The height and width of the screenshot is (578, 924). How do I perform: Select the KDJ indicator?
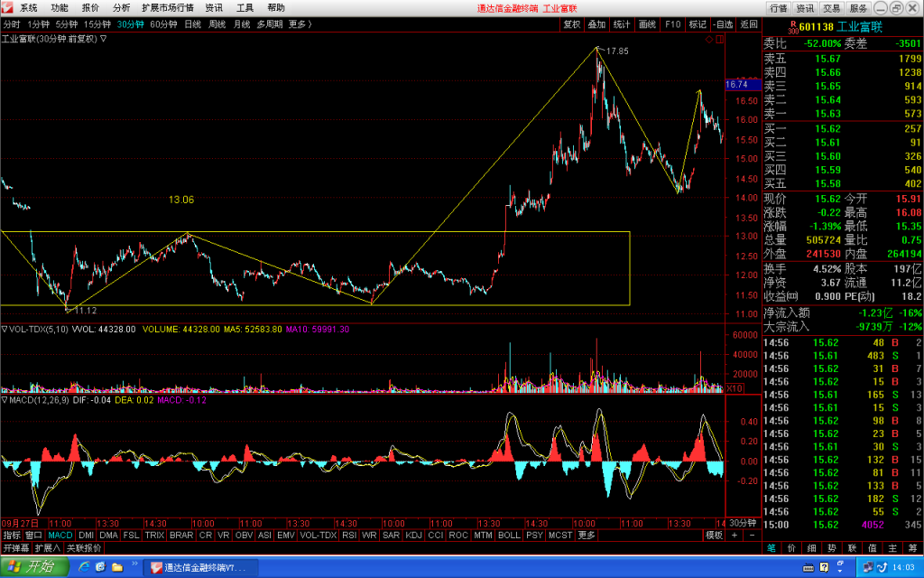tap(413, 535)
